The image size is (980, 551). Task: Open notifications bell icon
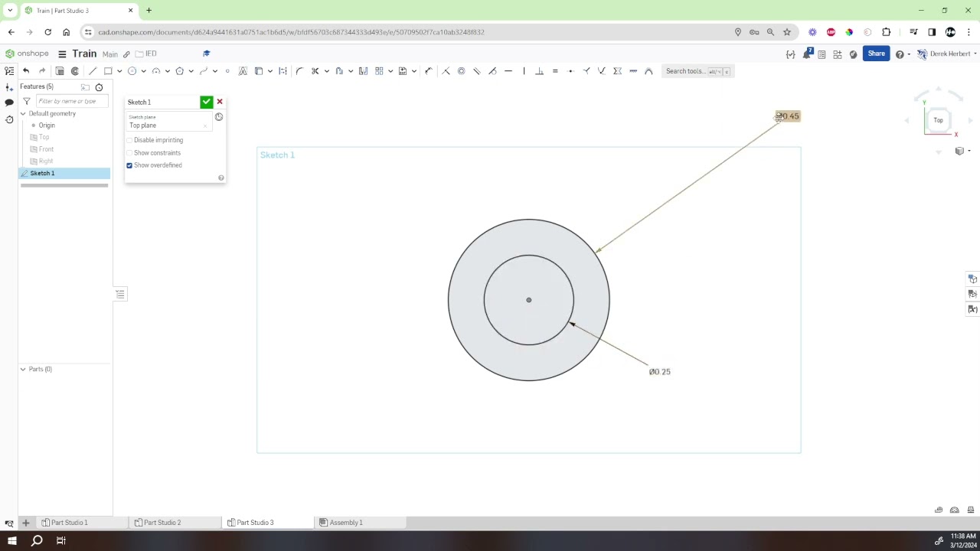click(806, 54)
